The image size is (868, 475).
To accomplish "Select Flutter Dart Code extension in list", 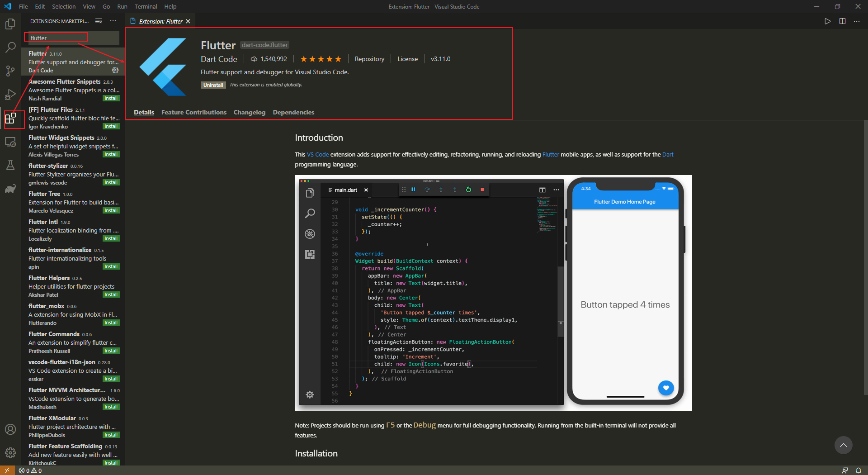I will point(73,62).
